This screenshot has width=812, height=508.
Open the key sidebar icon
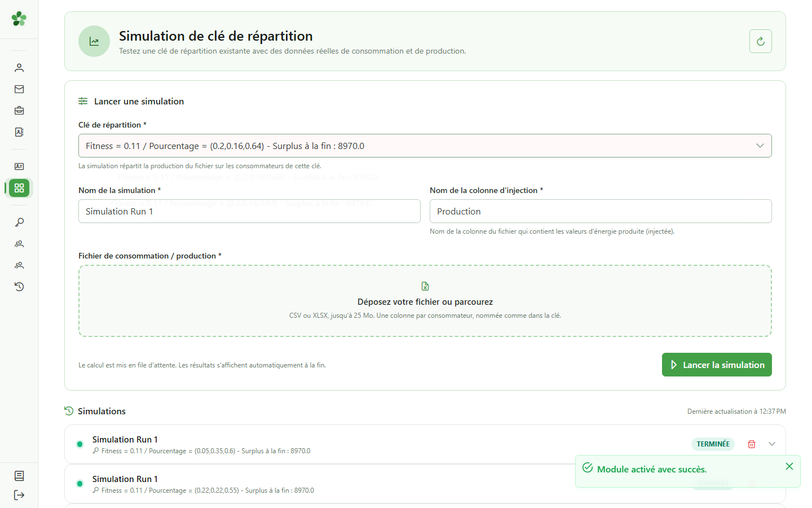click(x=19, y=222)
